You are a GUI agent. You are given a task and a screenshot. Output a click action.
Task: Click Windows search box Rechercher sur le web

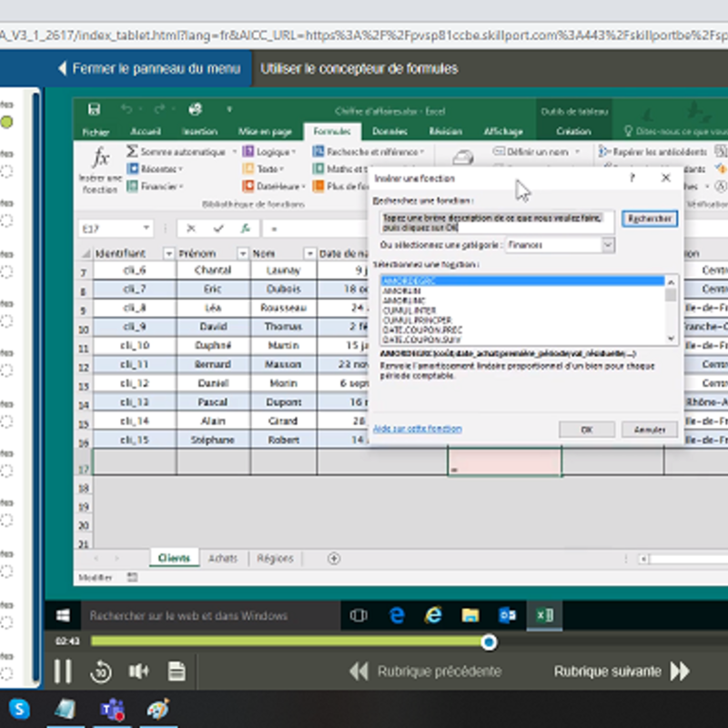point(211,616)
